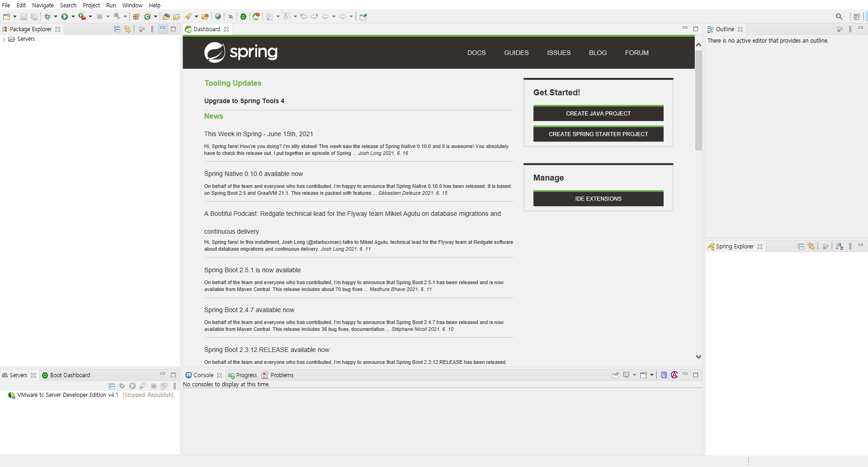Click the green Run button in toolbar
868x467 pixels.
click(65, 16)
